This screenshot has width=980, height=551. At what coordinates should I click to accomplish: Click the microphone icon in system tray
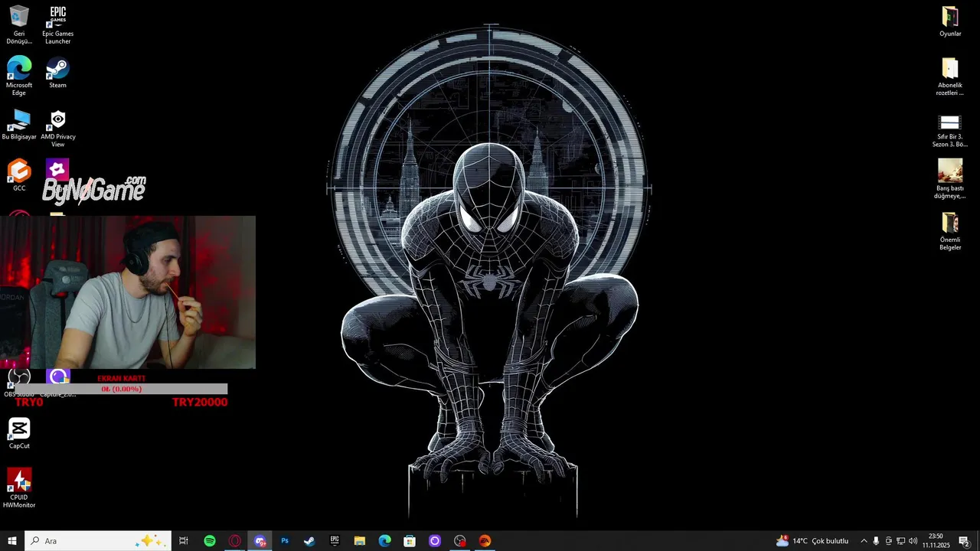876,541
